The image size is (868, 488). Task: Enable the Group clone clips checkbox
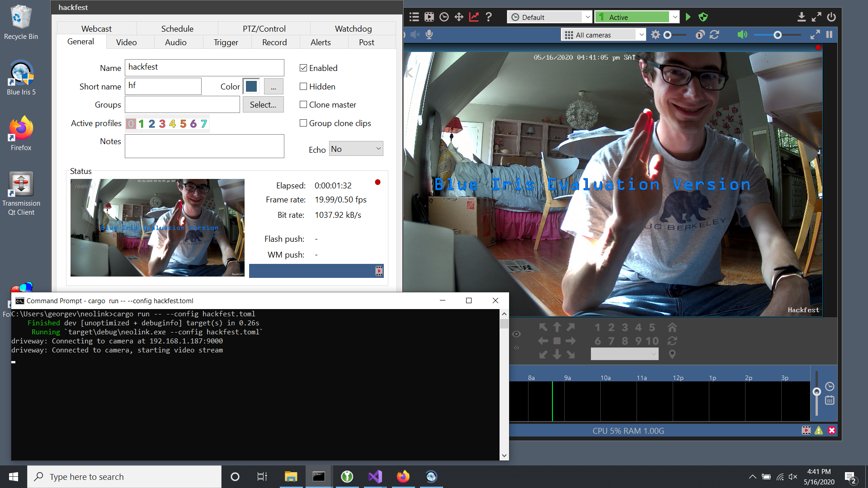pos(303,123)
